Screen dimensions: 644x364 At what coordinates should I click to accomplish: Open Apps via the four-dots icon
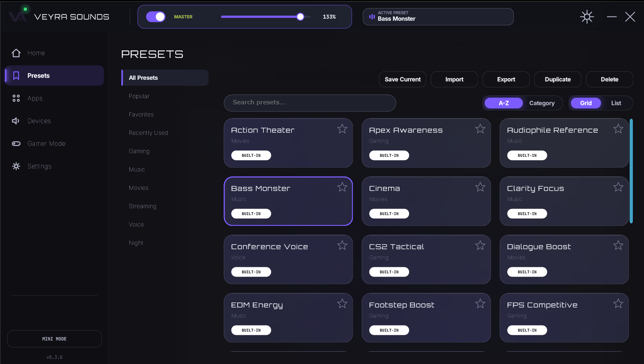tap(16, 98)
